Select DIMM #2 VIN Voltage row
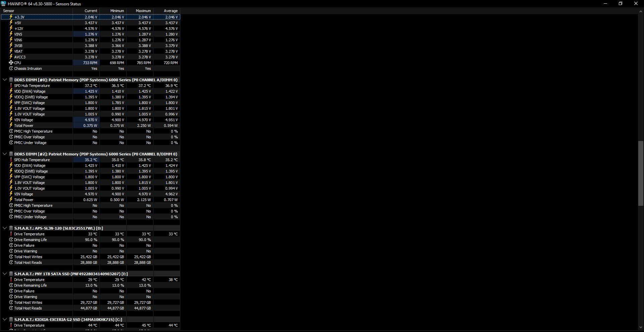The height and width of the screenshot is (332, 644). pos(90,194)
